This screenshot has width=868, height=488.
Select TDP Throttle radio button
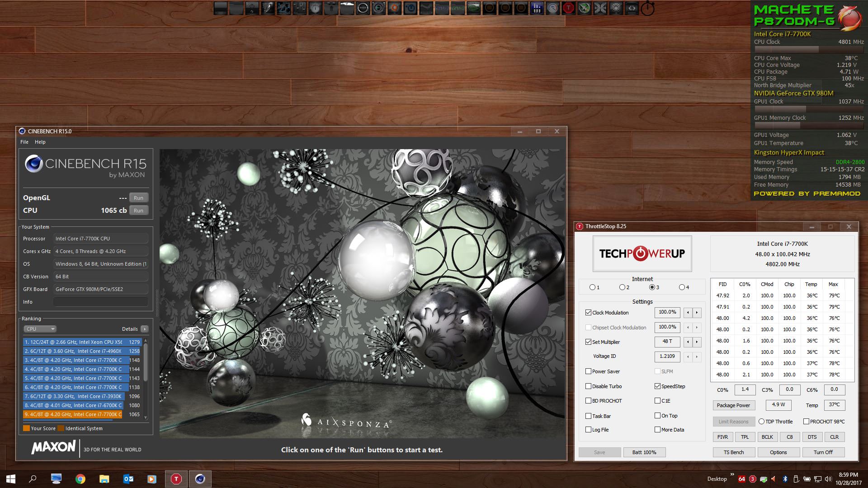click(x=761, y=422)
